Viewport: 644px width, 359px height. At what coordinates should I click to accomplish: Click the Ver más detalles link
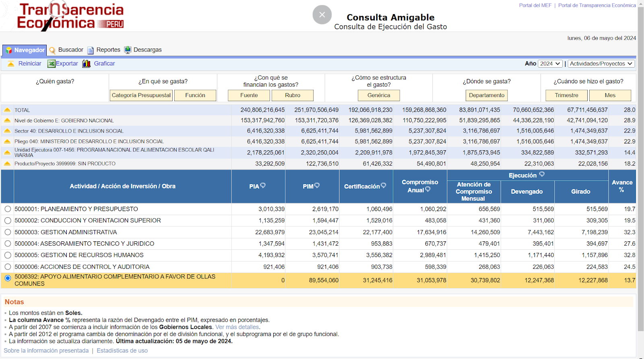pyautogui.click(x=237, y=327)
